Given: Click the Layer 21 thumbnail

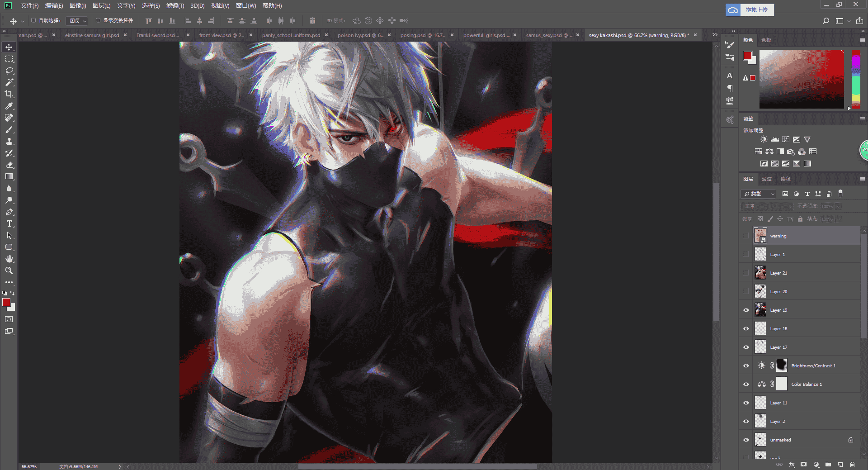Looking at the screenshot, I should (760, 273).
